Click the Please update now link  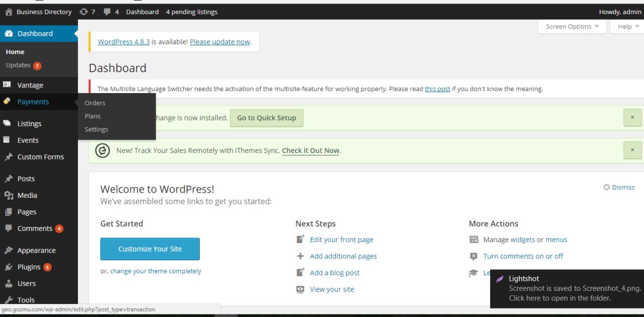[x=220, y=42]
